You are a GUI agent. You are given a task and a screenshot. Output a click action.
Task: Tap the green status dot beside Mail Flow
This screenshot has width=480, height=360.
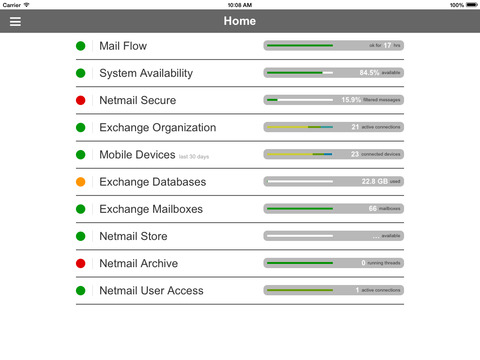click(81, 46)
